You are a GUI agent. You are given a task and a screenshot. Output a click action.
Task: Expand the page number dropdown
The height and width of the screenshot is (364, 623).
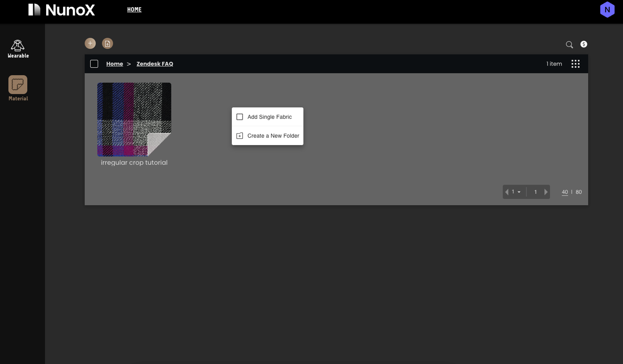coord(516,192)
